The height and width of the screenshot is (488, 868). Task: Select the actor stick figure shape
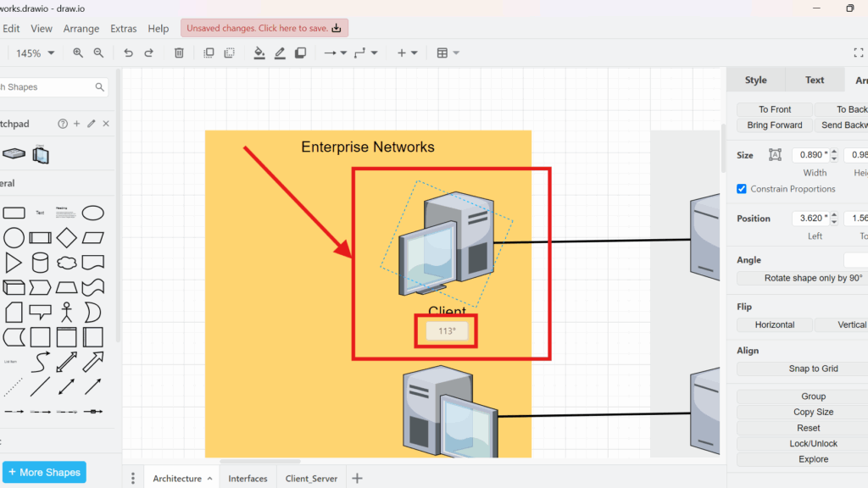(66, 312)
